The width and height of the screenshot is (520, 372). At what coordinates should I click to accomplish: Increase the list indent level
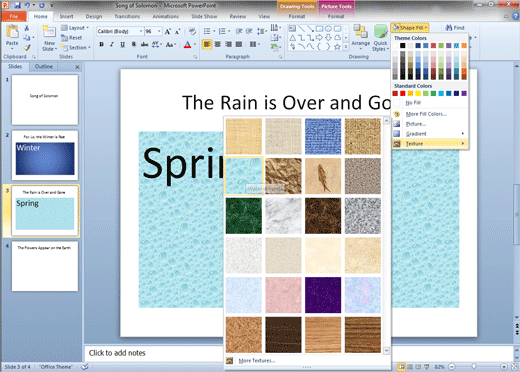(249, 31)
